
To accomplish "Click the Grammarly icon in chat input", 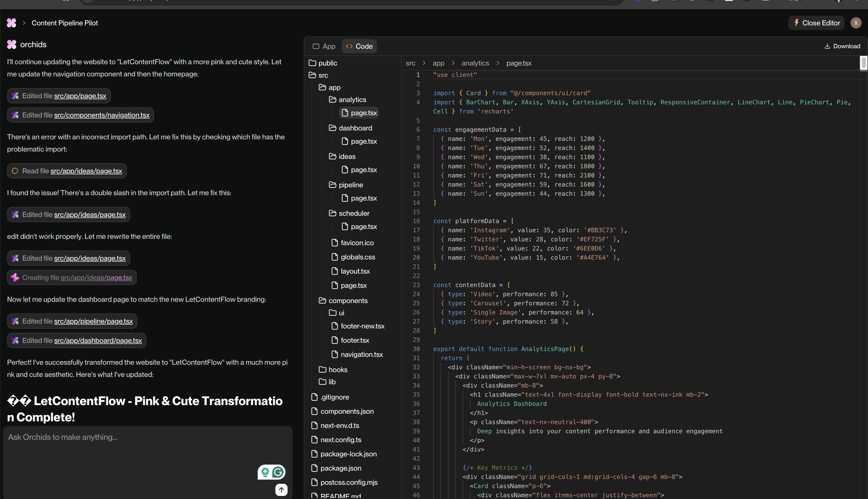I will click(x=278, y=472).
